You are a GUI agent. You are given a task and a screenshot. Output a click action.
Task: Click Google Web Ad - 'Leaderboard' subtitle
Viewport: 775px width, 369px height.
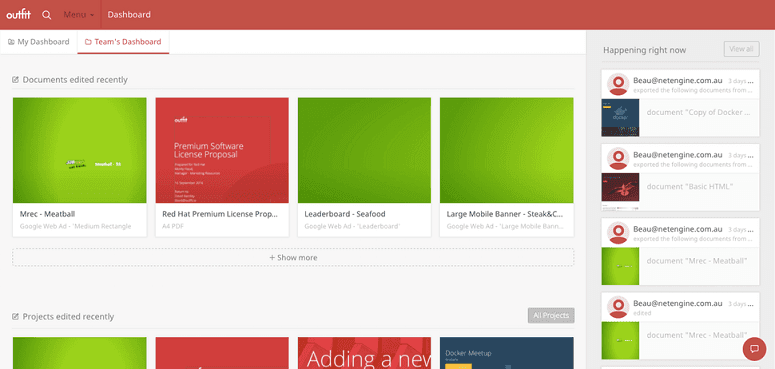click(x=352, y=226)
